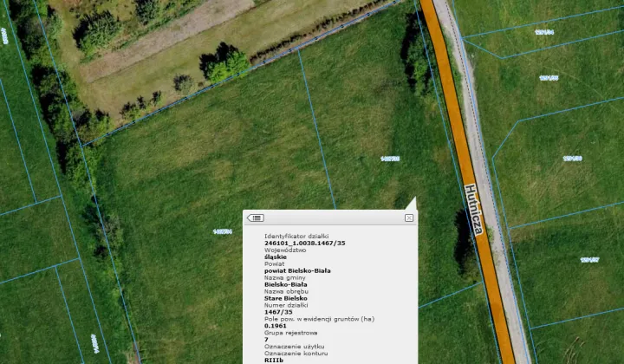The image size is (624, 364).
Task: Close the parcel information popup
Action: pyautogui.click(x=409, y=218)
